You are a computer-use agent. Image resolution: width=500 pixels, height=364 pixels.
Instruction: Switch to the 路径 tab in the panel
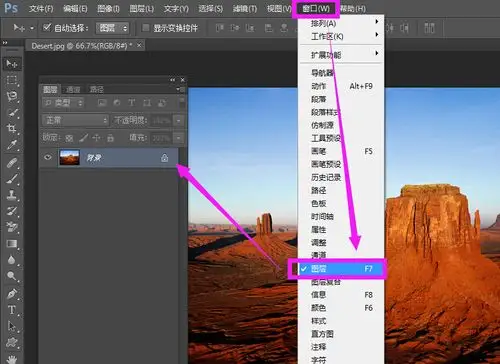pos(96,89)
